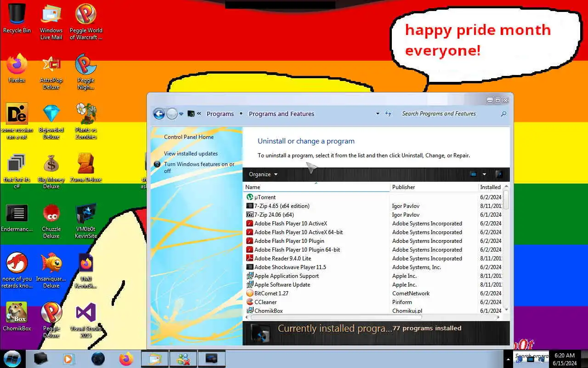Select the Firefox desktop icon
Image resolution: width=588 pixels, height=368 pixels.
[x=17, y=68]
